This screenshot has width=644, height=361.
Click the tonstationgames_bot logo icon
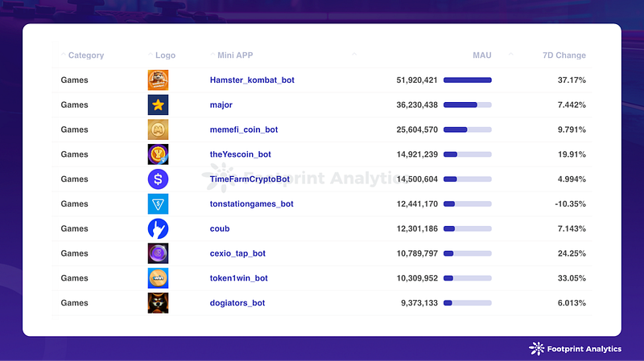coord(159,204)
